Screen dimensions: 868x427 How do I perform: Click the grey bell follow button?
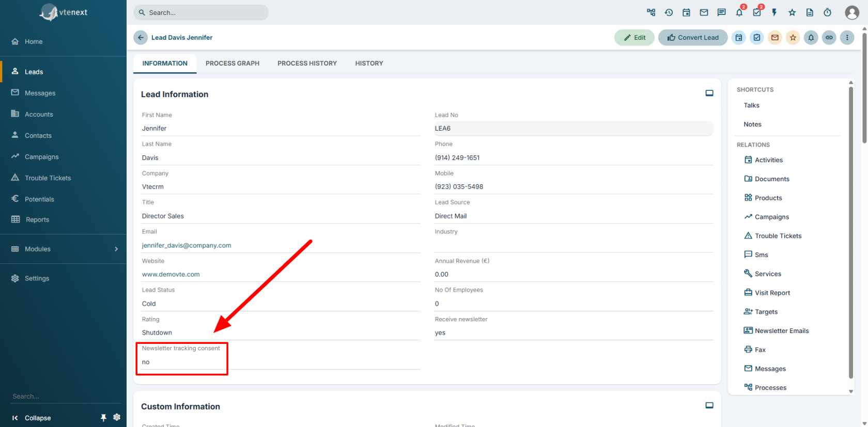coord(811,38)
